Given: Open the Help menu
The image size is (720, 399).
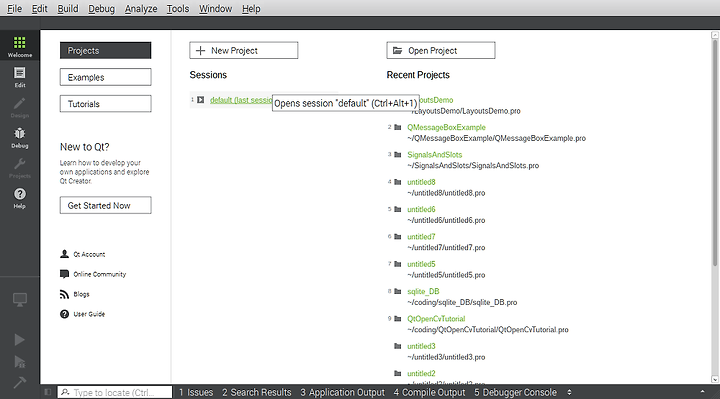Looking at the screenshot, I should (251, 9).
